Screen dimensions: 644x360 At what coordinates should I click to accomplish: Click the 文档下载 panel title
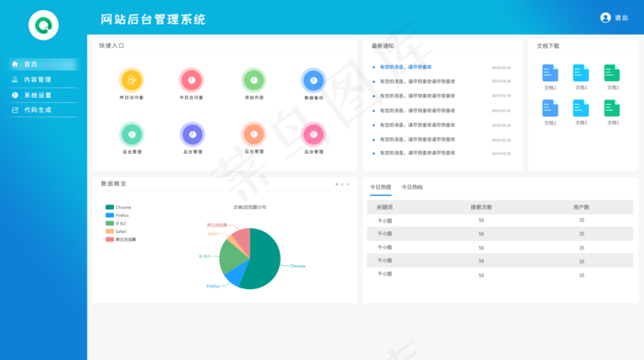tap(548, 46)
